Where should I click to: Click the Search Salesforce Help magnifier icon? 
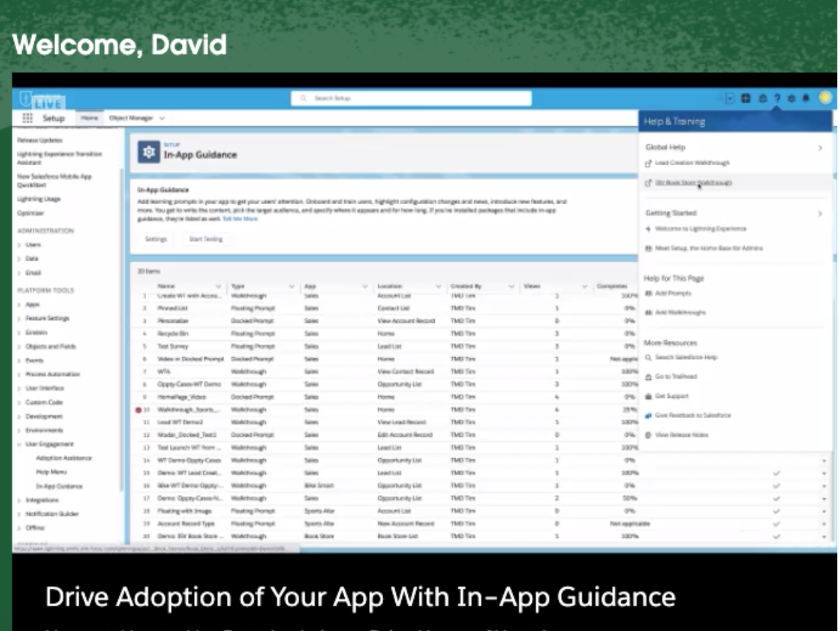tap(648, 358)
